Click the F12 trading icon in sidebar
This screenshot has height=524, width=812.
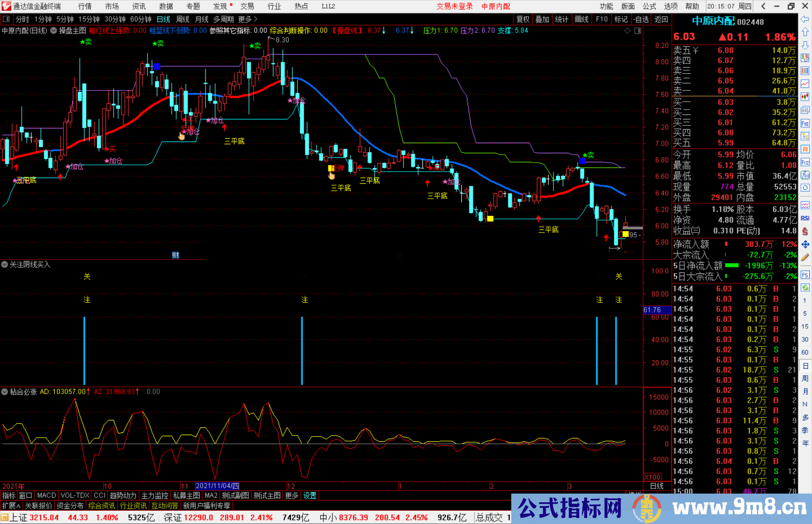pos(804,162)
